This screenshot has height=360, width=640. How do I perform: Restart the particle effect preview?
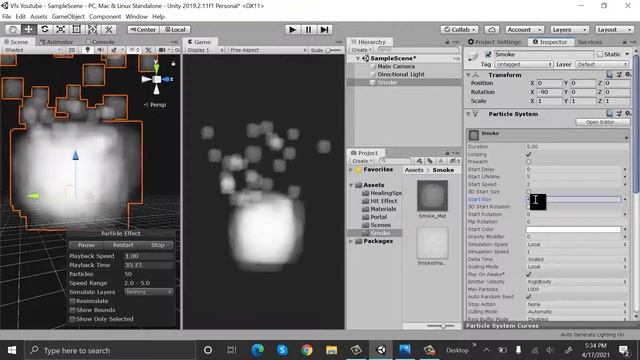[123, 245]
